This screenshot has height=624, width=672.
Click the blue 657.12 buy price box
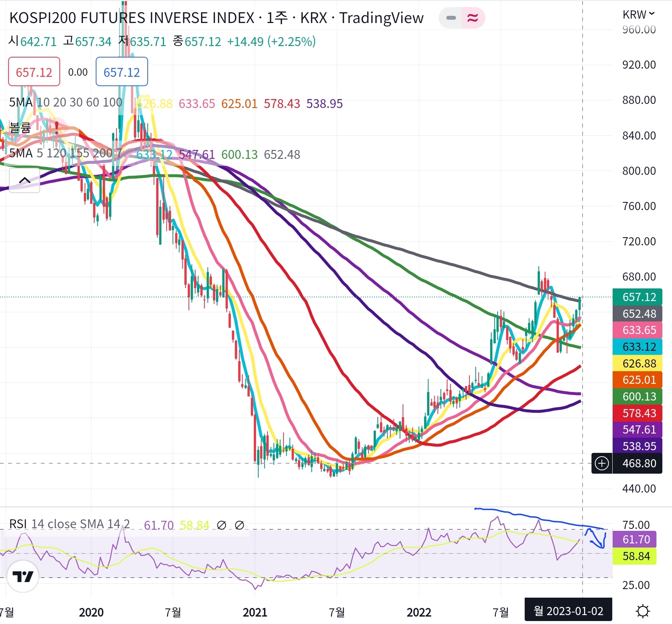(x=122, y=72)
